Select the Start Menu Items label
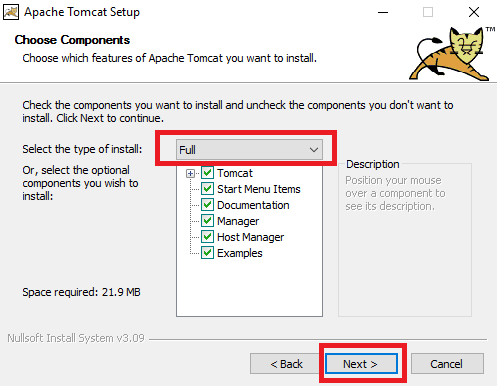 259,189
